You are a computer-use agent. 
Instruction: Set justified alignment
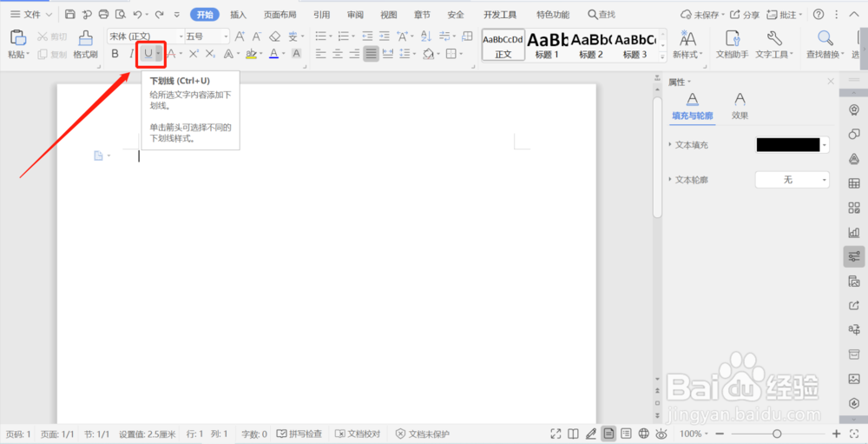click(371, 54)
